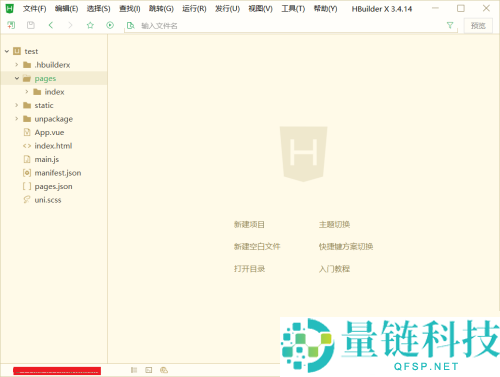Collapse the test project root
This screenshot has width=500, height=377.
pyautogui.click(x=7, y=51)
